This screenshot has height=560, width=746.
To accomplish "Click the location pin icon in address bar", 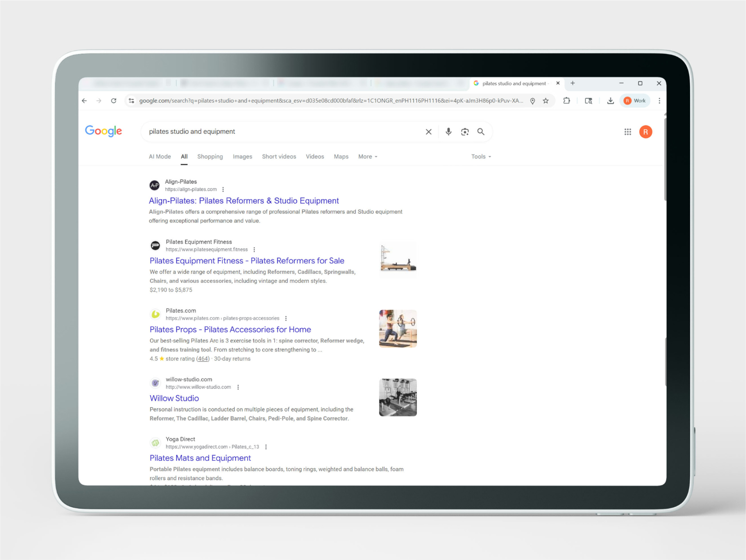I will [532, 101].
